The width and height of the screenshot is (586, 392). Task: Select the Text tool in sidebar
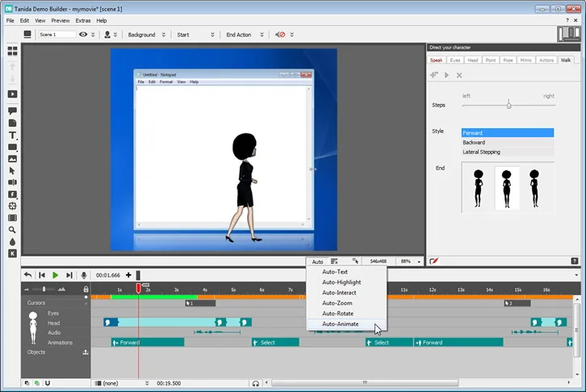12,136
